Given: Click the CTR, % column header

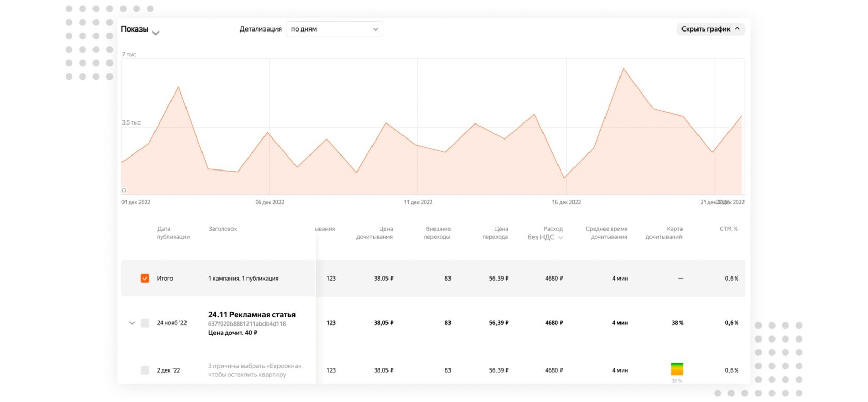Looking at the screenshot, I should tap(729, 229).
